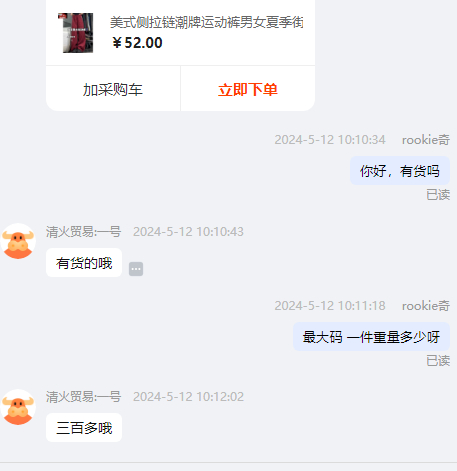This screenshot has width=457, height=471.
Task: Click 已读 status under 最大码 message
Action: tap(438, 361)
